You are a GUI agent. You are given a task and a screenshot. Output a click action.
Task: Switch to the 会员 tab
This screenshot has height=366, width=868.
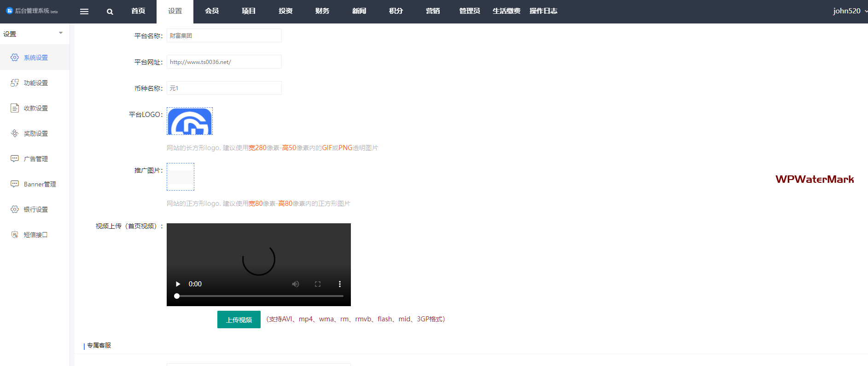[212, 11]
